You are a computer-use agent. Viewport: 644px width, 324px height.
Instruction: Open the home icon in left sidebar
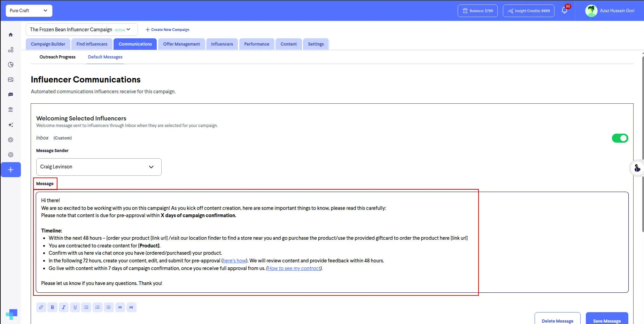[x=10, y=35]
